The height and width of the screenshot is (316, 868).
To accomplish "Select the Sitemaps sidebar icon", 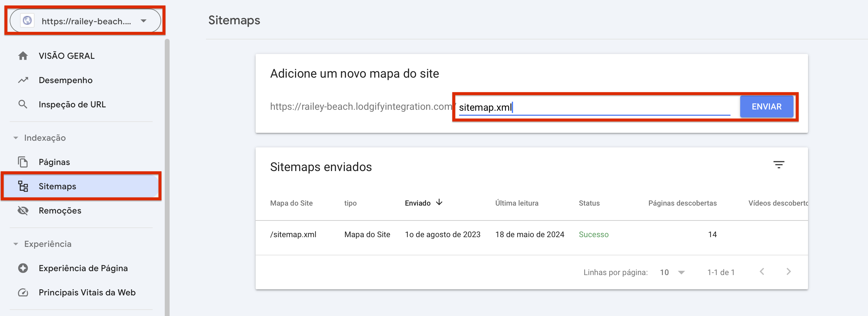I will click(x=23, y=186).
